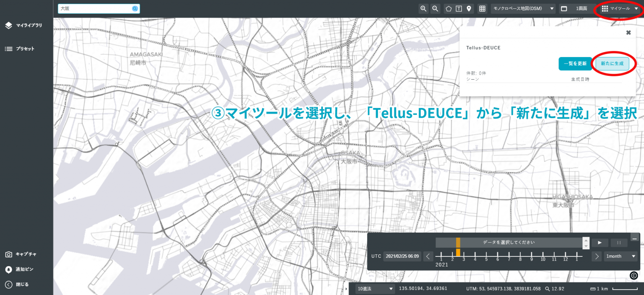Open the 1画面 screen layout selector
644x295 pixels.
577,9
